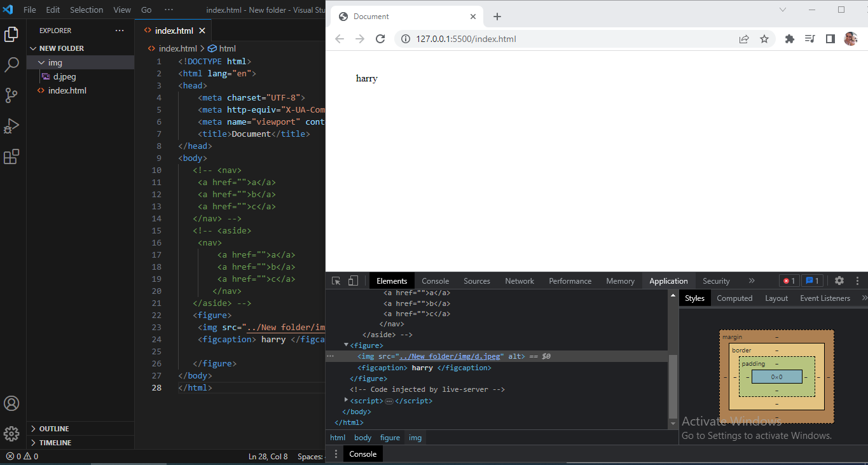Select the body breadcrumb in DevTools
Screen dimensions: 868x465
[x=362, y=438]
